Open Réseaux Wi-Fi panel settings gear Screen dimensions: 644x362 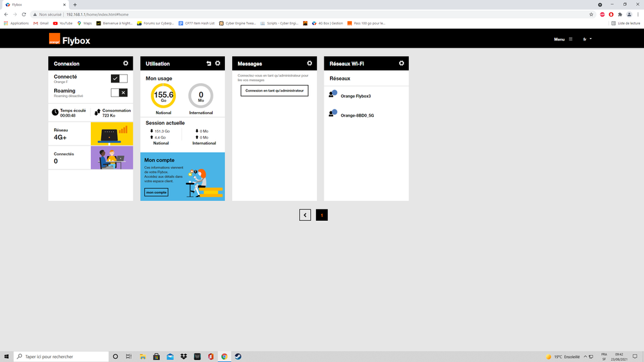pyautogui.click(x=401, y=63)
